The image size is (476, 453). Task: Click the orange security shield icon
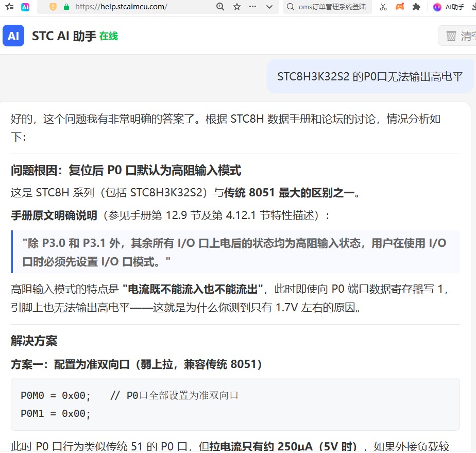pos(53,7)
